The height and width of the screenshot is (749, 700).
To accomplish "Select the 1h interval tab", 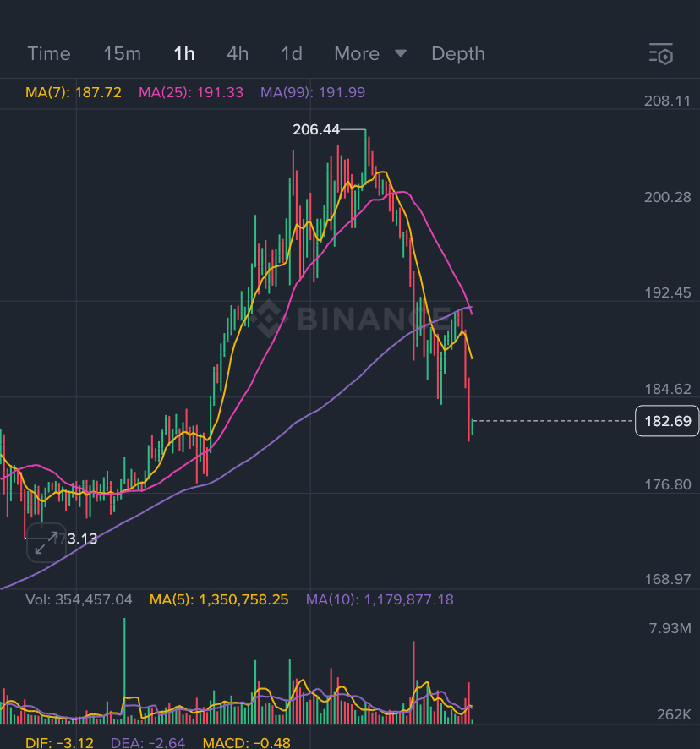I will point(184,53).
